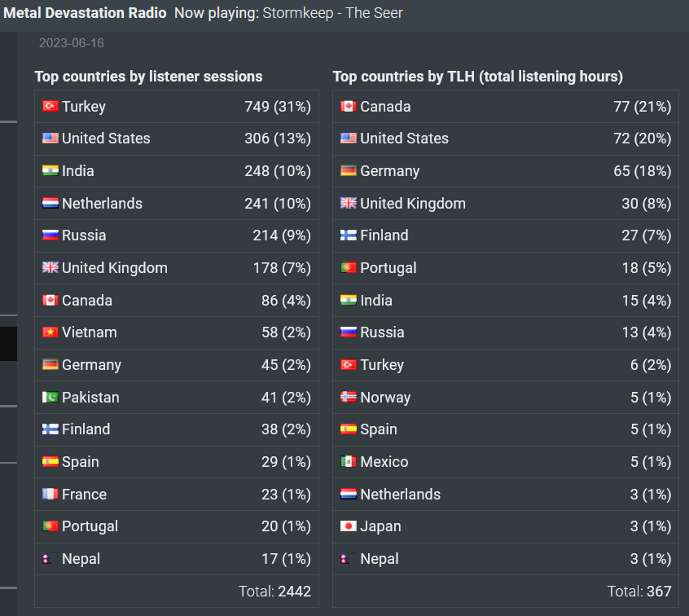Click the Portugal flag in TLH table
The width and height of the screenshot is (689, 616).
coord(349,267)
